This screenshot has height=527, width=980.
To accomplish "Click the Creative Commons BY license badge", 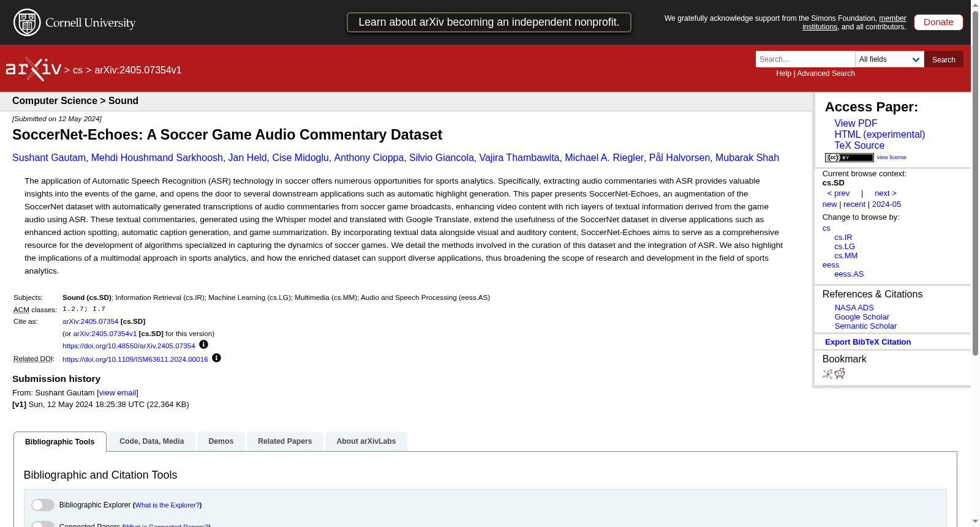I will tap(849, 157).
